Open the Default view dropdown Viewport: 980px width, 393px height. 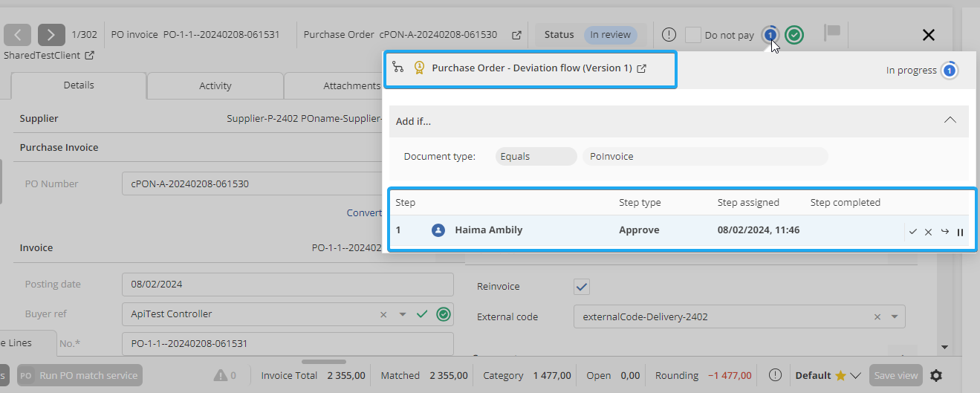point(855,375)
